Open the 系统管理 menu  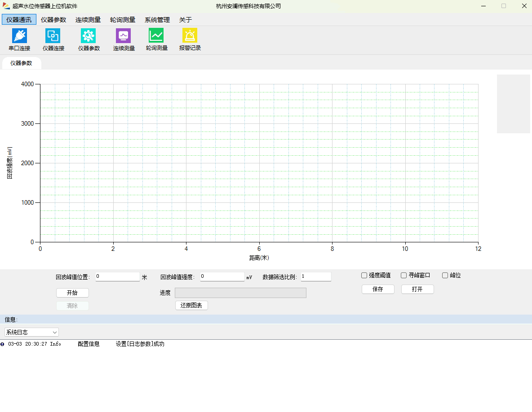[x=157, y=20]
